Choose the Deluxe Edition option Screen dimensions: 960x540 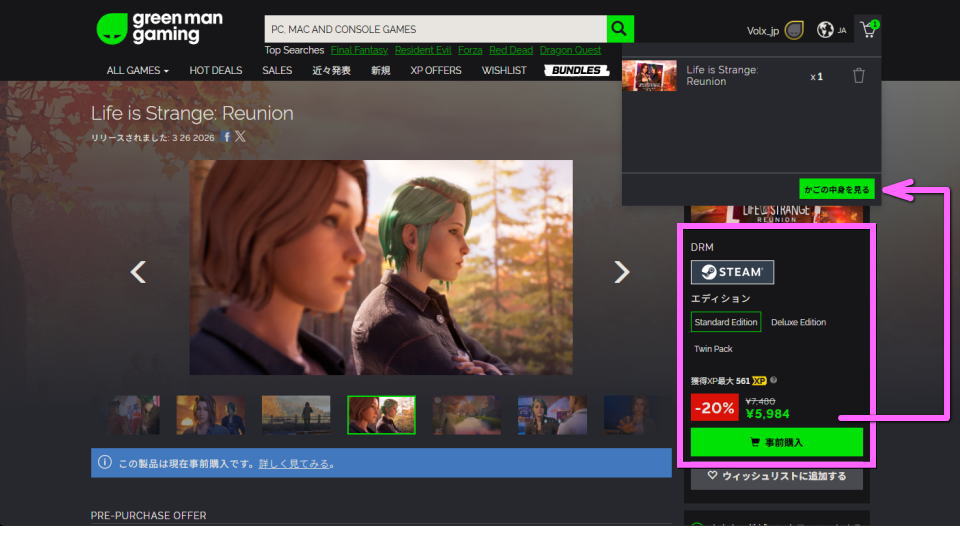pos(798,322)
